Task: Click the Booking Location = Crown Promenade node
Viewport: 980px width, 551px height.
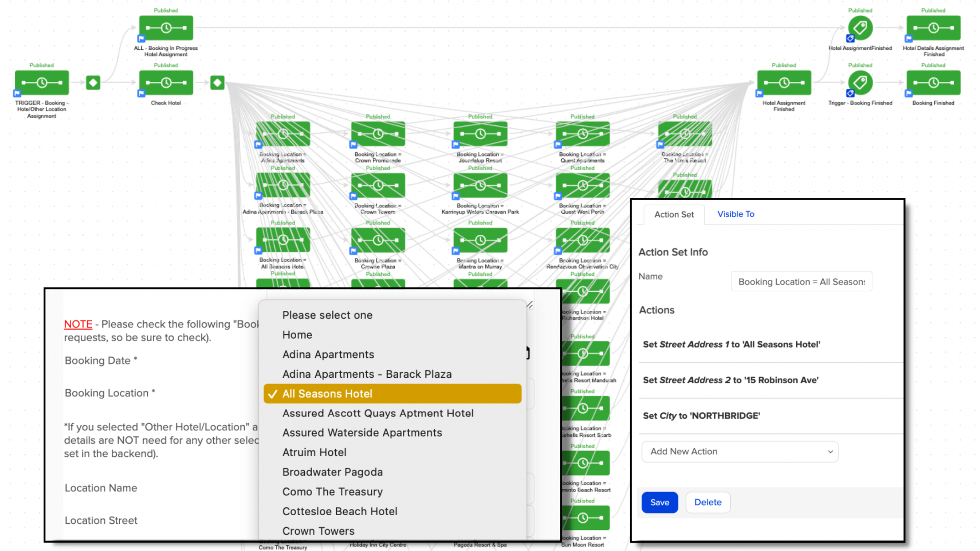Action: tap(378, 134)
